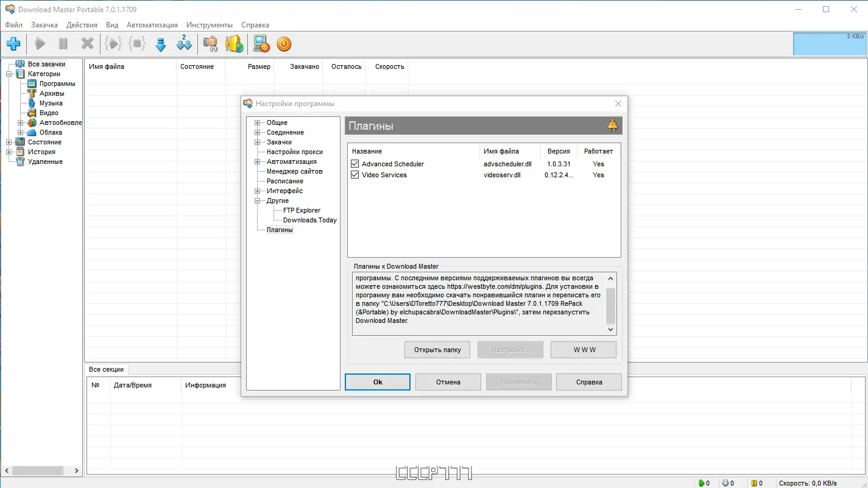Click the Открыть папку button
The image size is (868, 488).
click(x=437, y=350)
